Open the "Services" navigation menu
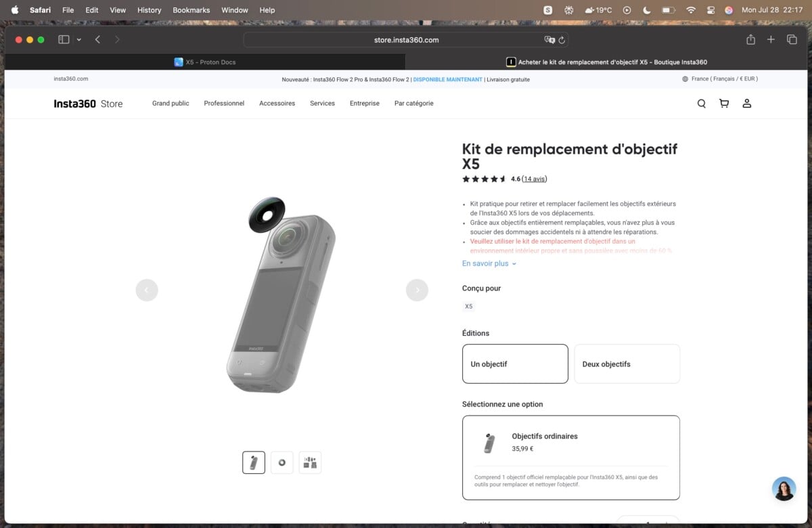Image resolution: width=812 pixels, height=528 pixels. (x=322, y=104)
